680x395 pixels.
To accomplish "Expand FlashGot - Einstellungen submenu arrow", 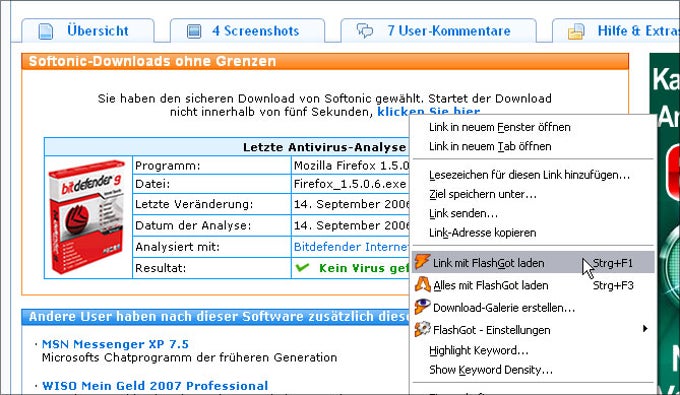I will [x=645, y=329].
